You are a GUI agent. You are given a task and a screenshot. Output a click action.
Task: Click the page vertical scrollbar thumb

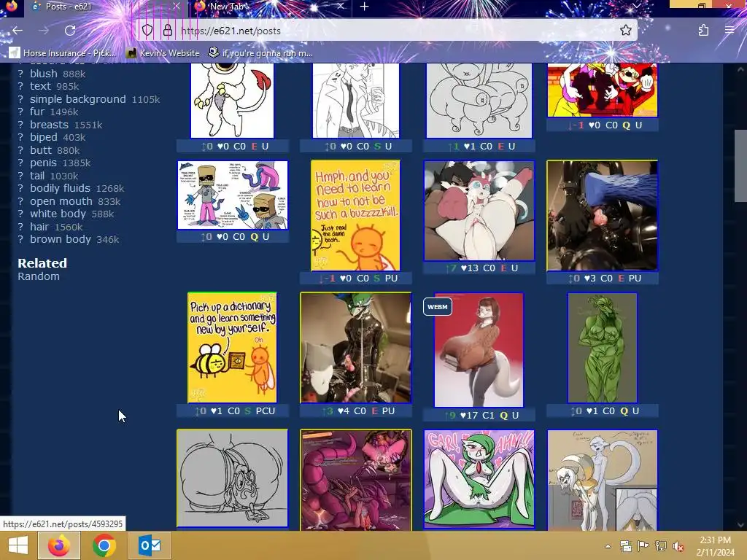click(x=740, y=166)
